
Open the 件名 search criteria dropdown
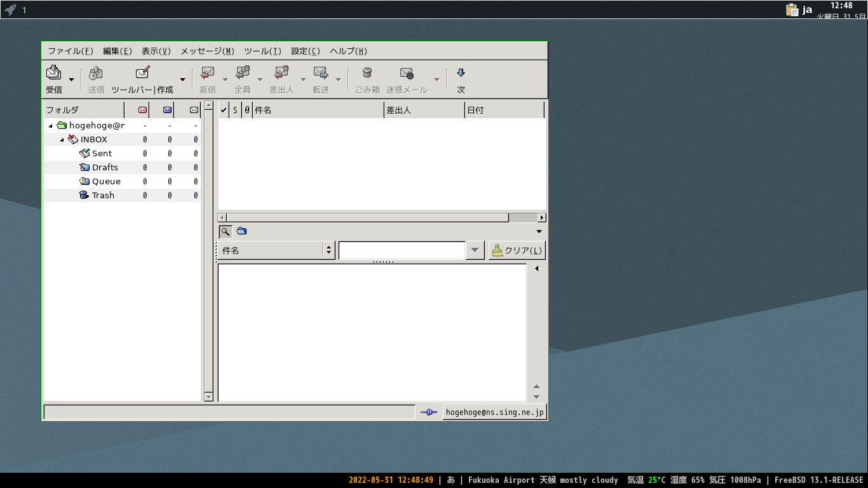[x=276, y=250]
